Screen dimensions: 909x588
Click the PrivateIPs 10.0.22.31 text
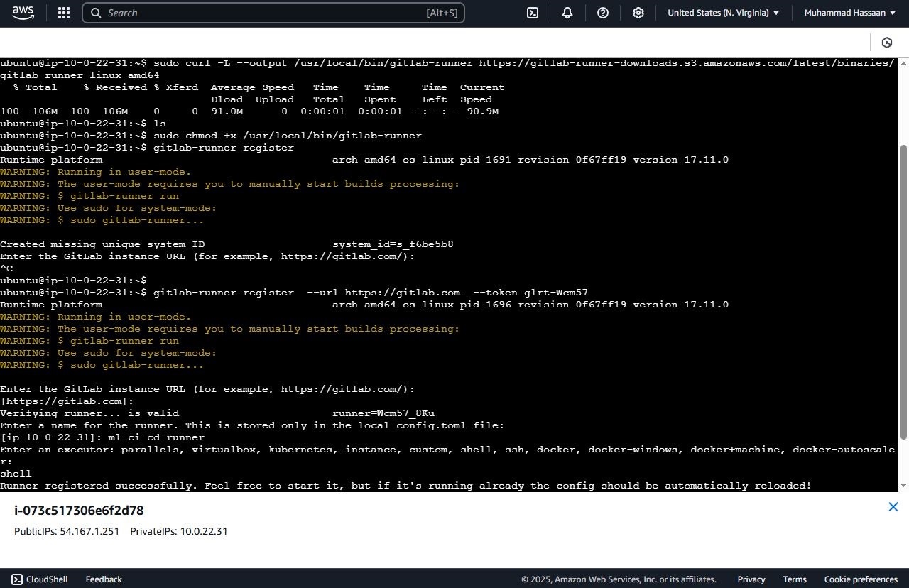(179, 531)
